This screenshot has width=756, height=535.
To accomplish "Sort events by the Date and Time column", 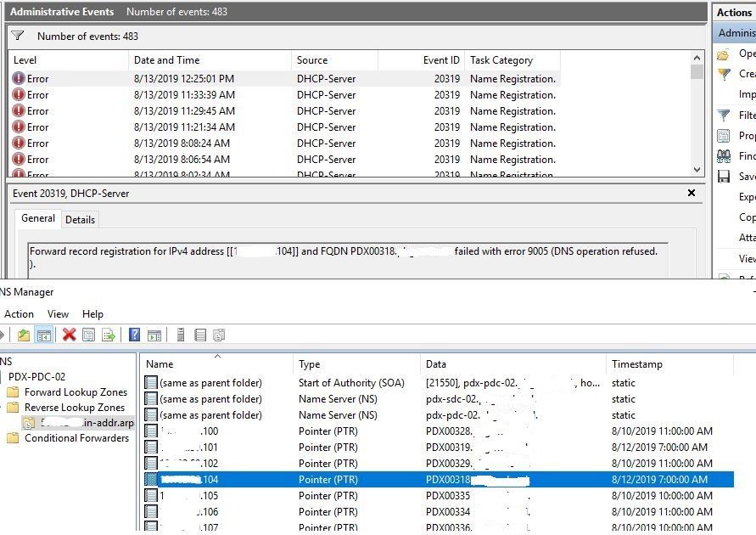I will pyautogui.click(x=210, y=60).
